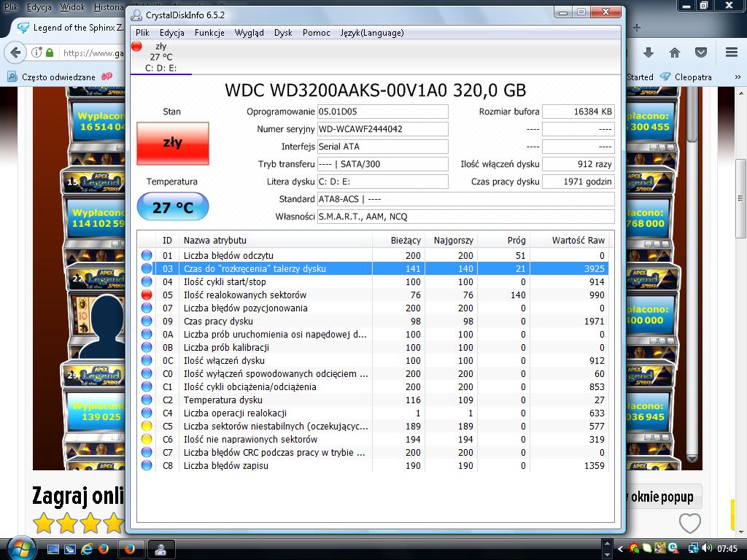Click the red disk health indicator above C: D: E:
Image resolution: width=747 pixels, height=560 pixels.
pyautogui.click(x=136, y=46)
